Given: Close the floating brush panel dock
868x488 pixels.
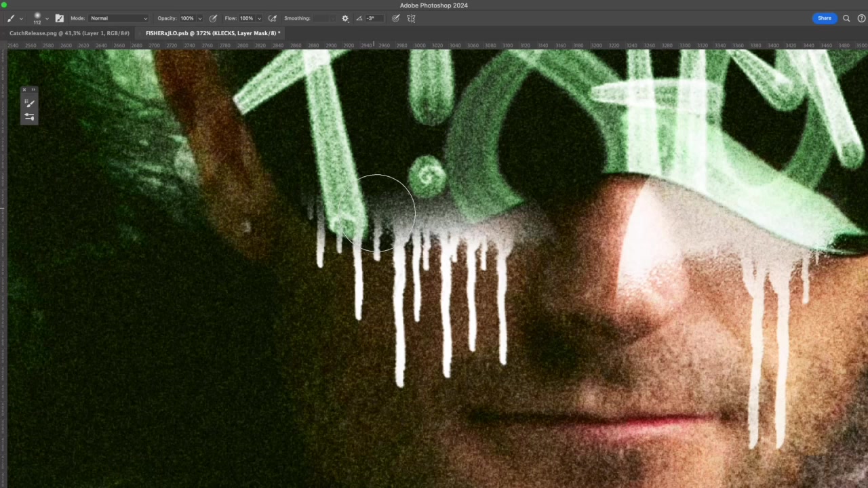Looking at the screenshot, I should pos(24,89).
